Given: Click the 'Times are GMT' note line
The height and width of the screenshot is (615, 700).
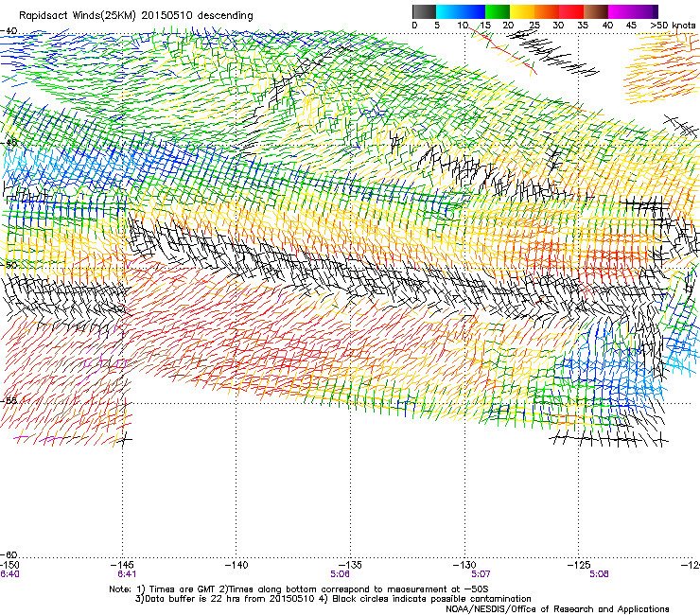Looking at the screenshot, I should coord(299,589).
